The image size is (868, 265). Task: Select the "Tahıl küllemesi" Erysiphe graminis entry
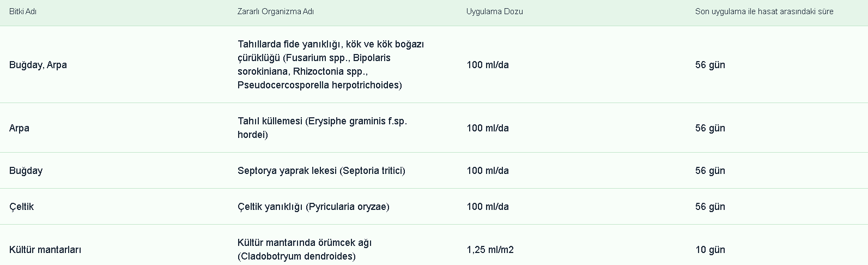[322, 128]
